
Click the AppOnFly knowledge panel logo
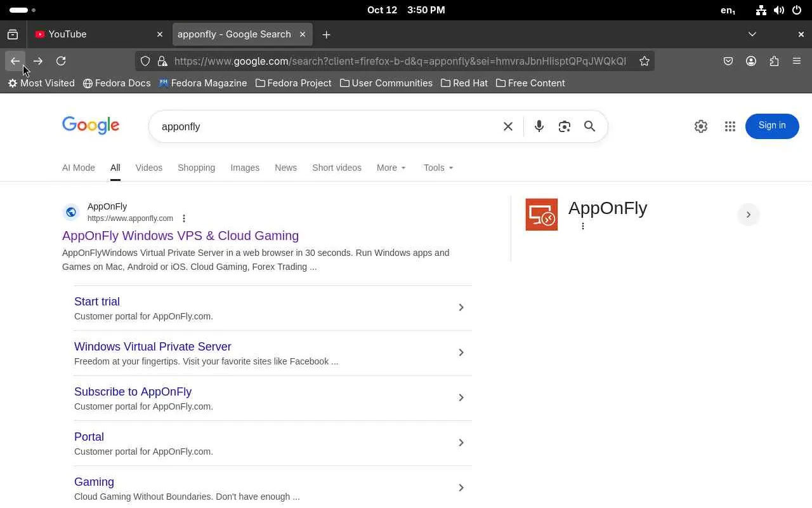point(542,215)
